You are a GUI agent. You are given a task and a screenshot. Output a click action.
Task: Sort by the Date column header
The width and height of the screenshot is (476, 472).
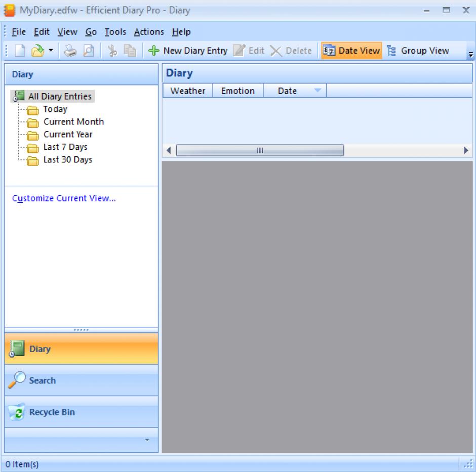pos(287,91)
